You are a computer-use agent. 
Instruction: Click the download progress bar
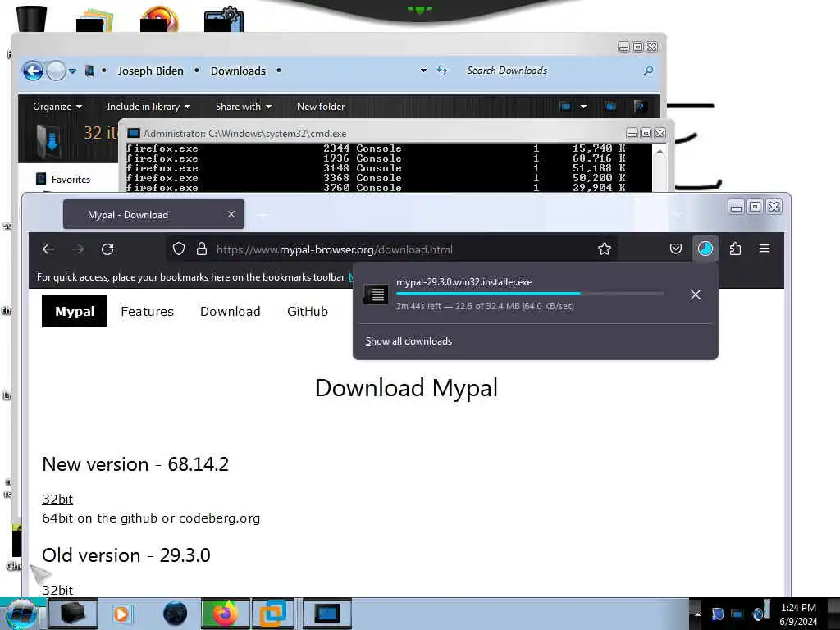click(x=530, y=294)
